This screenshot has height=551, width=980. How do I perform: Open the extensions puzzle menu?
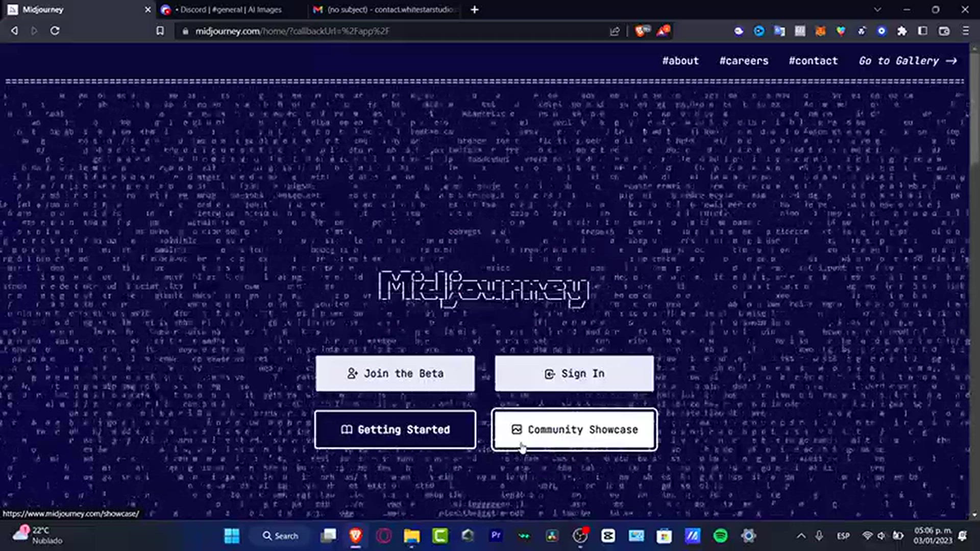pyautogui.click(x=902, y=31)
